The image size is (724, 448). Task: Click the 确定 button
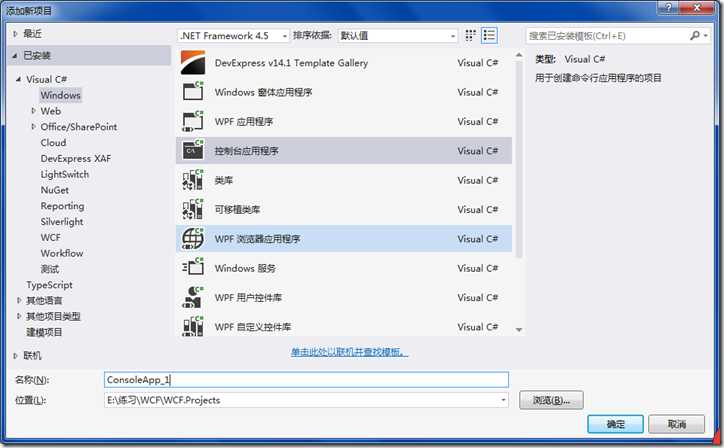[x=615, y=424]
